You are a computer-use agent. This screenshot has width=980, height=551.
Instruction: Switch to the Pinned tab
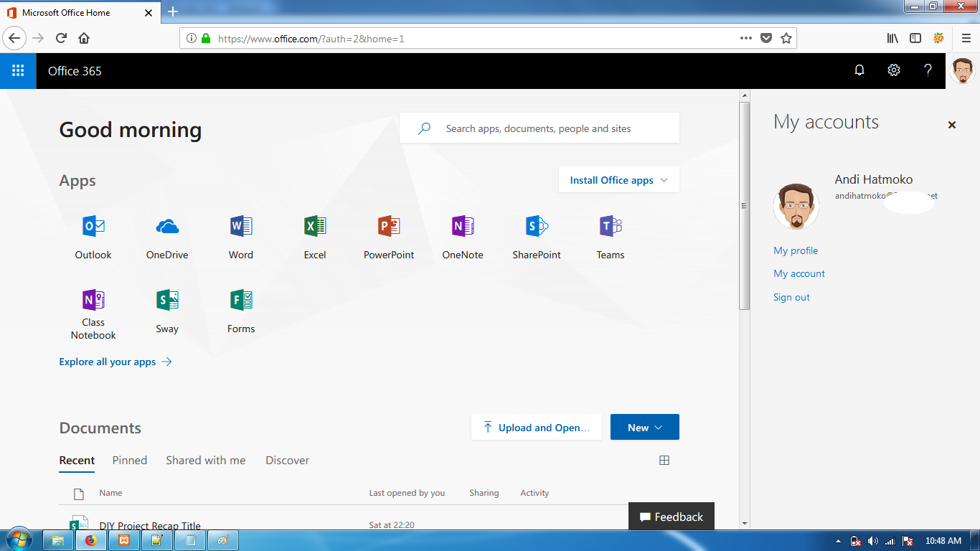(x=129, y=460)
